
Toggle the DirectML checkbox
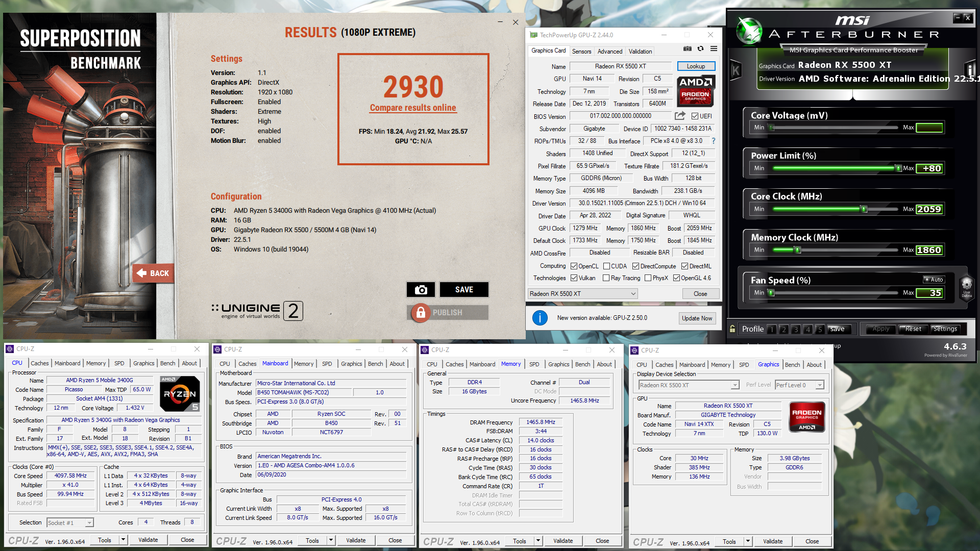pyautogui.click(x=684, y=266)
